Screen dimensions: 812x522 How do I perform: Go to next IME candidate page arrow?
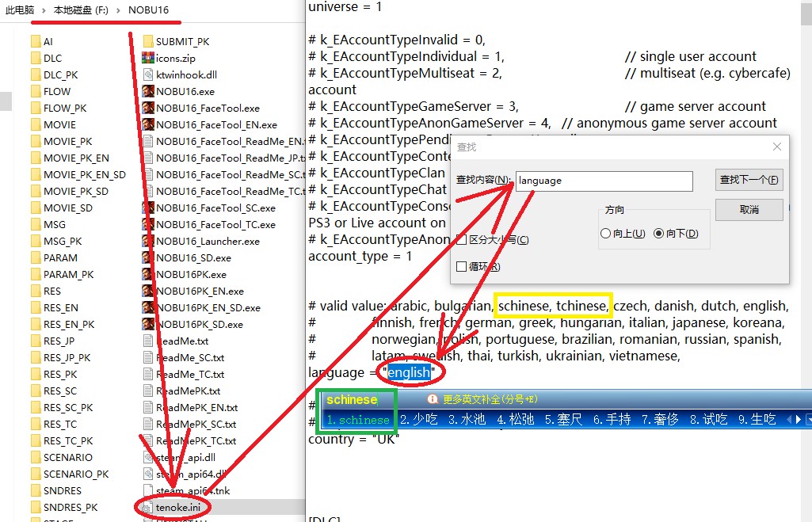pyautogui.click(x=798, y=420)
